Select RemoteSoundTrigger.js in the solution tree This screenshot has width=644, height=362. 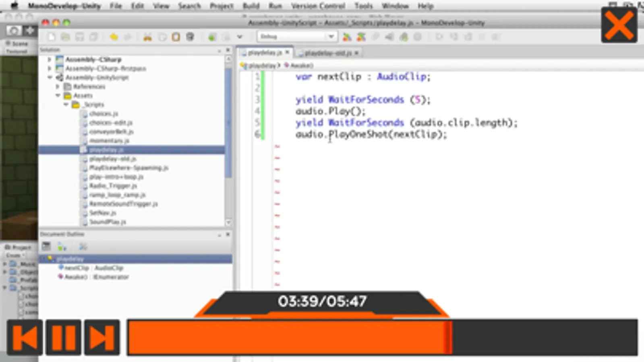(x=124, y=204)
